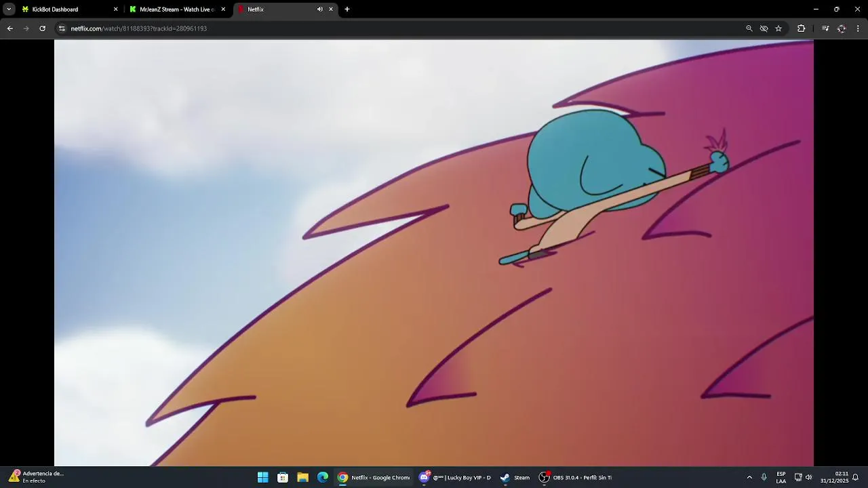The width and height of the screenshot is (868, 488).
Task: Open the Windows Start menu
Action: click(x=263, y=477)
